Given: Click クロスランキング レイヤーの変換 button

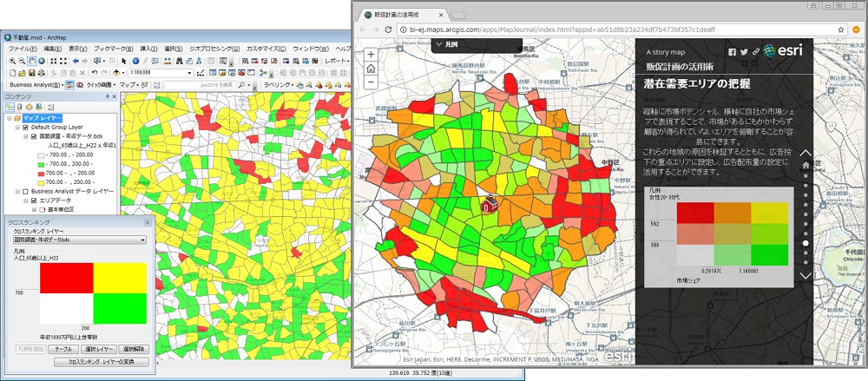Looking at the screenshot, I should (102, 362).
